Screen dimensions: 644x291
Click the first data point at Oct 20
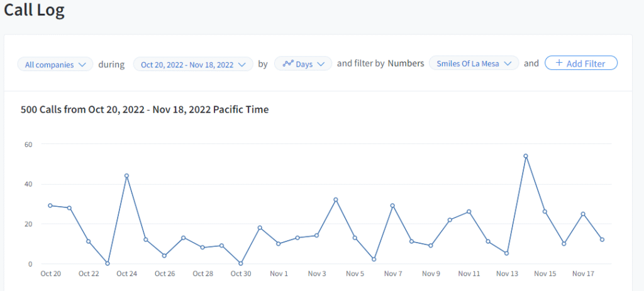[50, 206]
